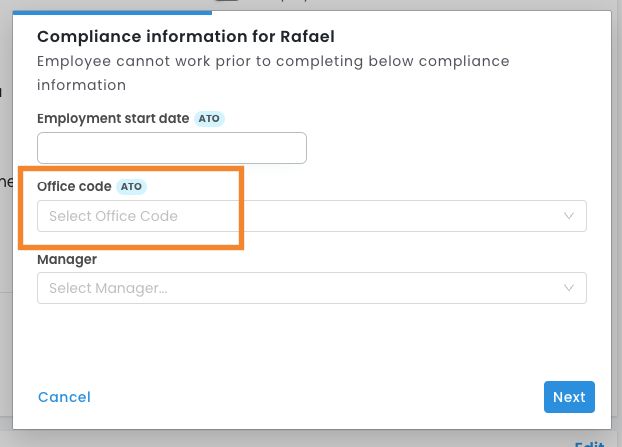Viewport: 622px width, 447px height.
Task: Click the "Compliance information for Rafael" heading
Action: click(x=185, y=37)
